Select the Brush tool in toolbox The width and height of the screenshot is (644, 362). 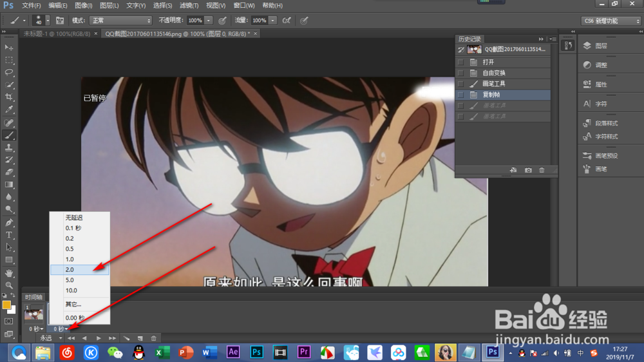click(x=9, y=135)
